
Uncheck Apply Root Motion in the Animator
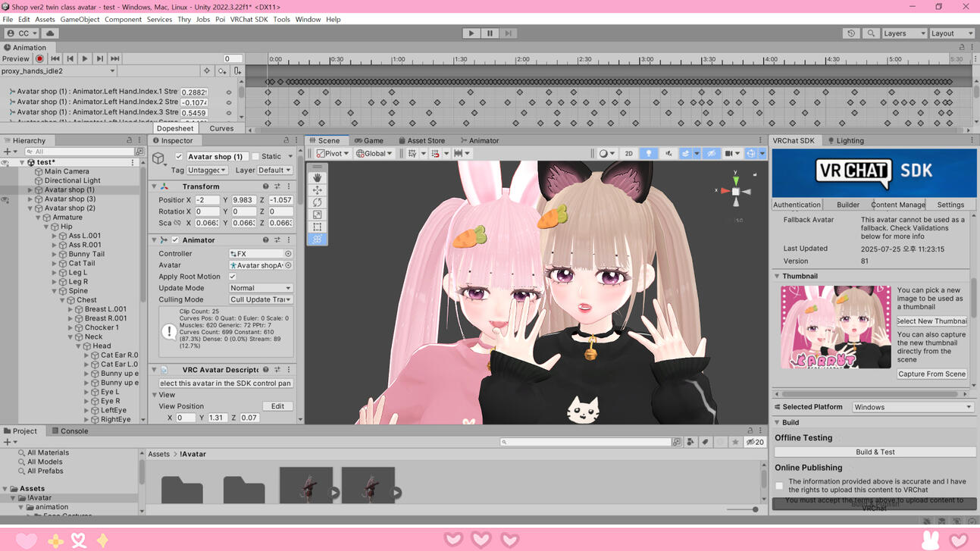point(232,276)
